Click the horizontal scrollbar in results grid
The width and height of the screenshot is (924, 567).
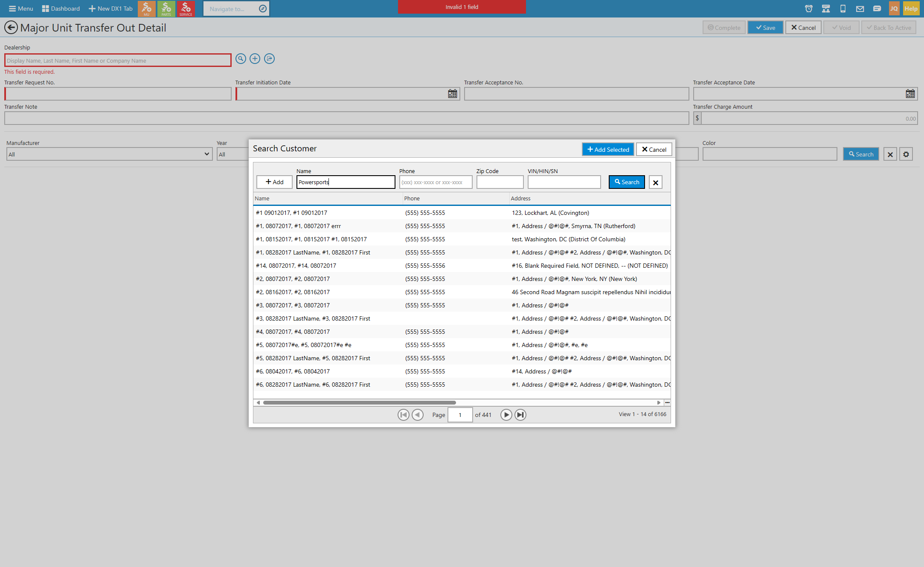coord(359,402)
